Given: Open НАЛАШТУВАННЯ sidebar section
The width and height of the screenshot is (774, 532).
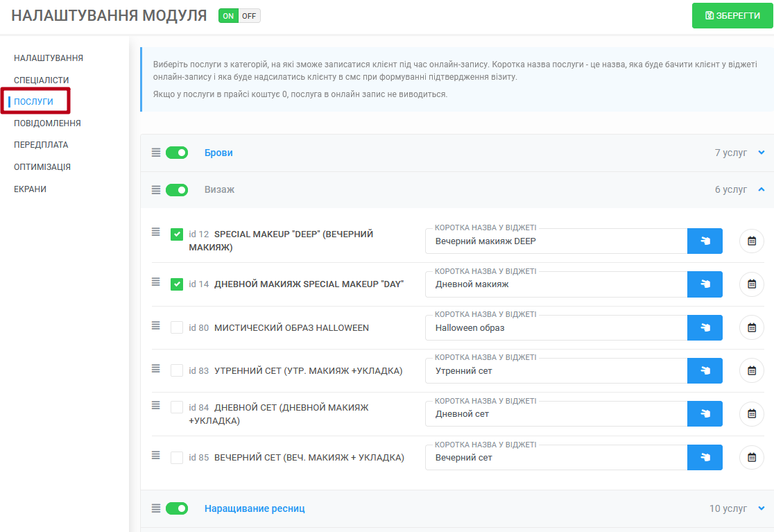Looking at the screenshot, I should click(x=49, y=58).
